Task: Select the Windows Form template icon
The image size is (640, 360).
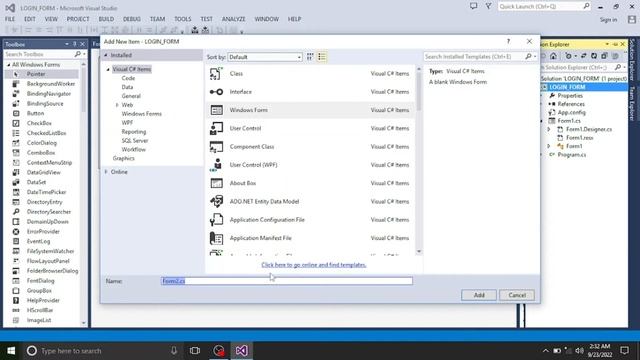Action: [216, 110]
